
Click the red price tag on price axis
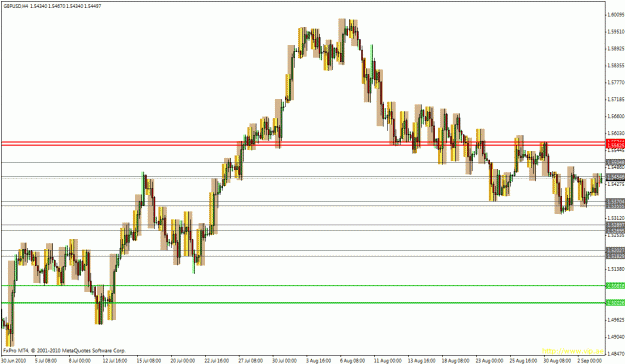[615, 144]
